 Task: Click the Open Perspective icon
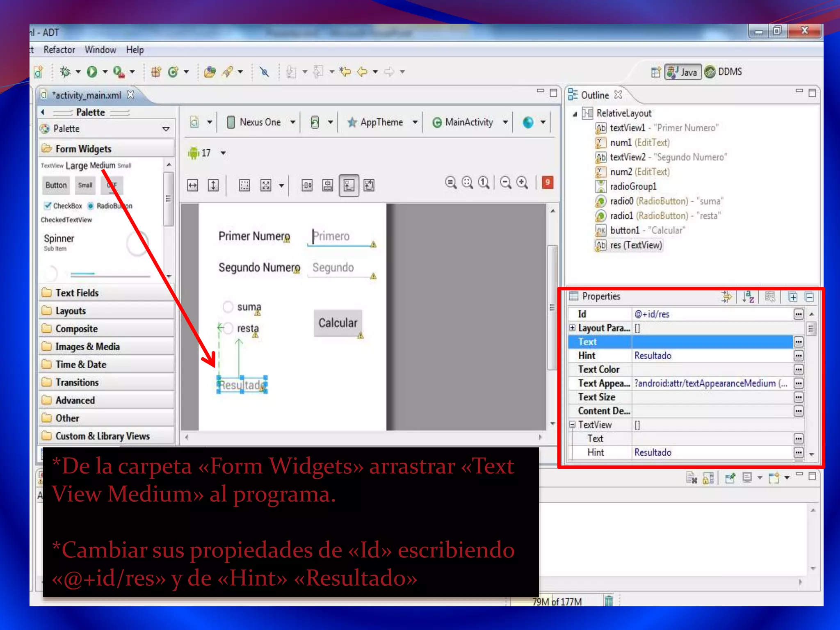click(655, 72)
